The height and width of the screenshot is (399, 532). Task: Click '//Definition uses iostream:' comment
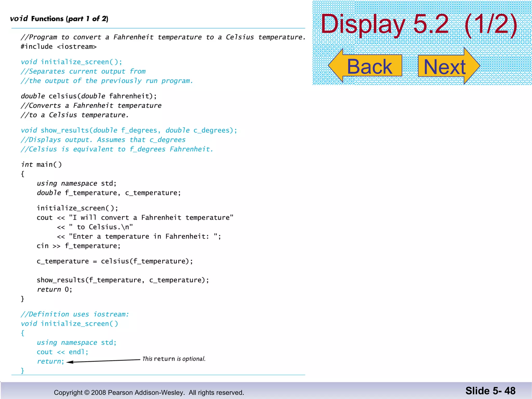[75, 314]
